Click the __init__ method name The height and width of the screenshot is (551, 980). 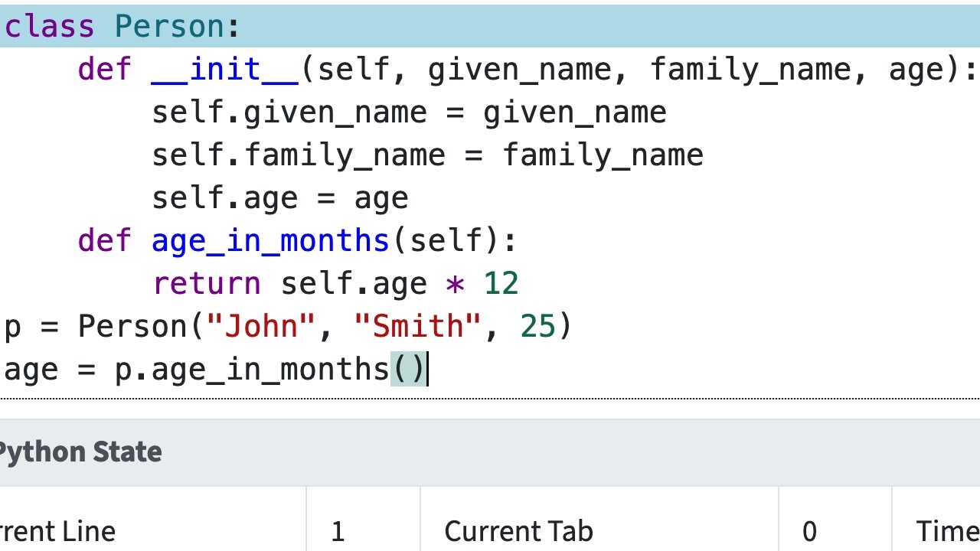[224, 70]
